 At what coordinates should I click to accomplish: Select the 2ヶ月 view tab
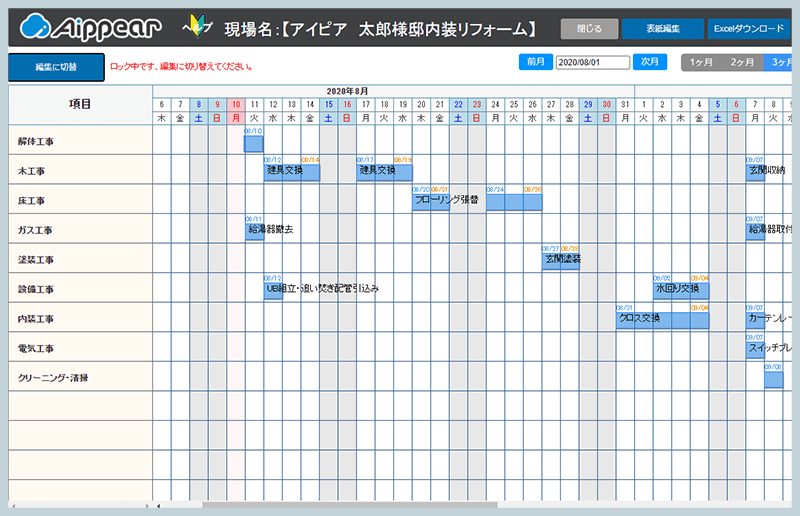tap(742, 62)
